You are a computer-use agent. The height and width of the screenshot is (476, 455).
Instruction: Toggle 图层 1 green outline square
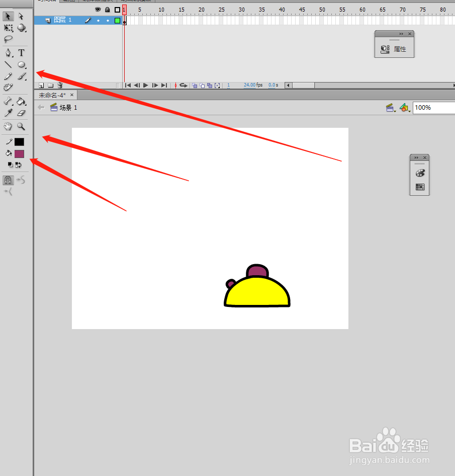117,21
